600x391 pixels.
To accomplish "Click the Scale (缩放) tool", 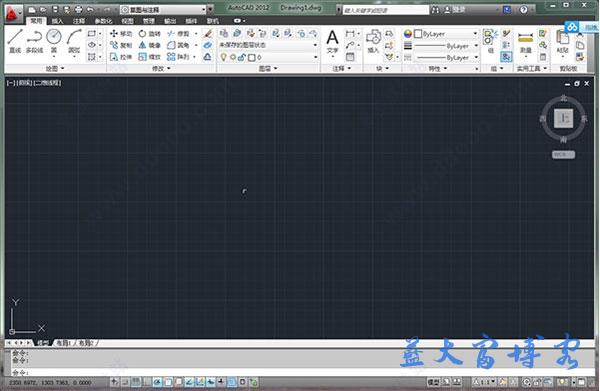I will [x=149, y=57].
